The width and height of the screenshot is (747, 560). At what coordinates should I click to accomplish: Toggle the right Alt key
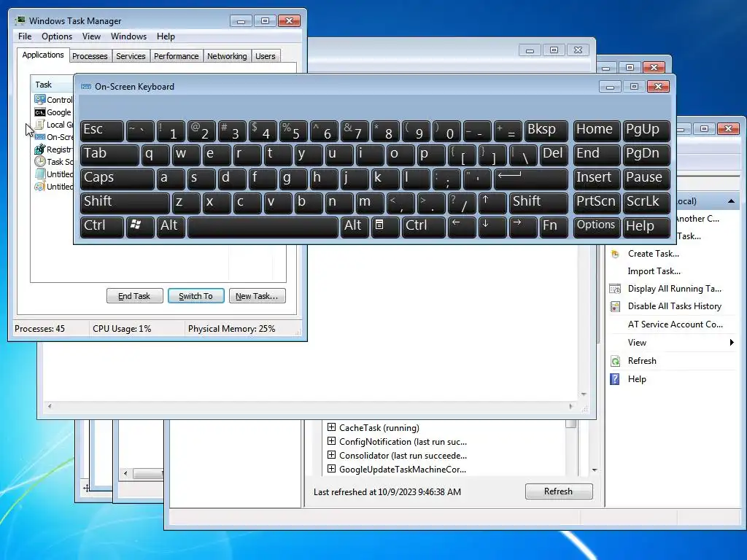click(x=355, y=227)
